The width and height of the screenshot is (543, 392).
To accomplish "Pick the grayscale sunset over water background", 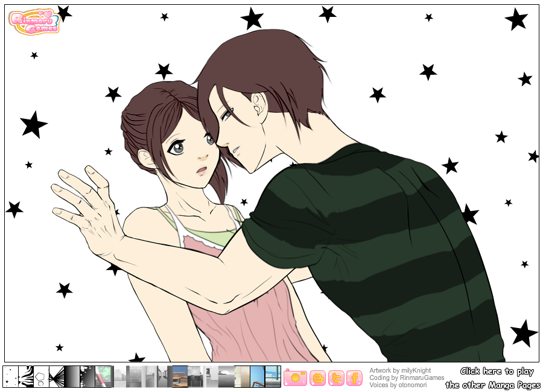I will click(x=226, y=376).
